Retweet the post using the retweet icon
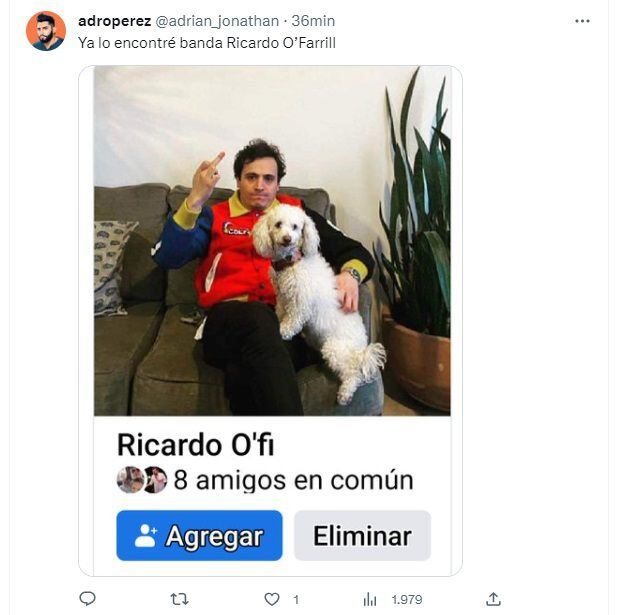 [x=179, y=599]
